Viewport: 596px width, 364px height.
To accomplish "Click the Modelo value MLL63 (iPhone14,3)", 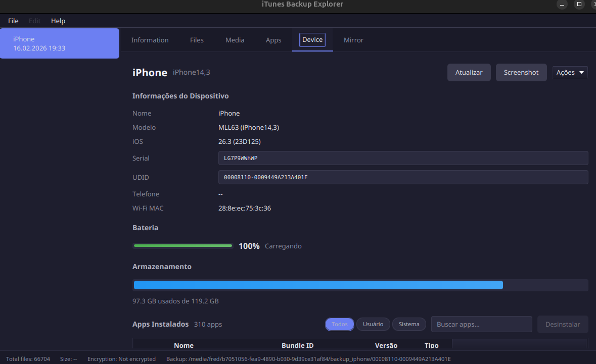I will 249,128.
